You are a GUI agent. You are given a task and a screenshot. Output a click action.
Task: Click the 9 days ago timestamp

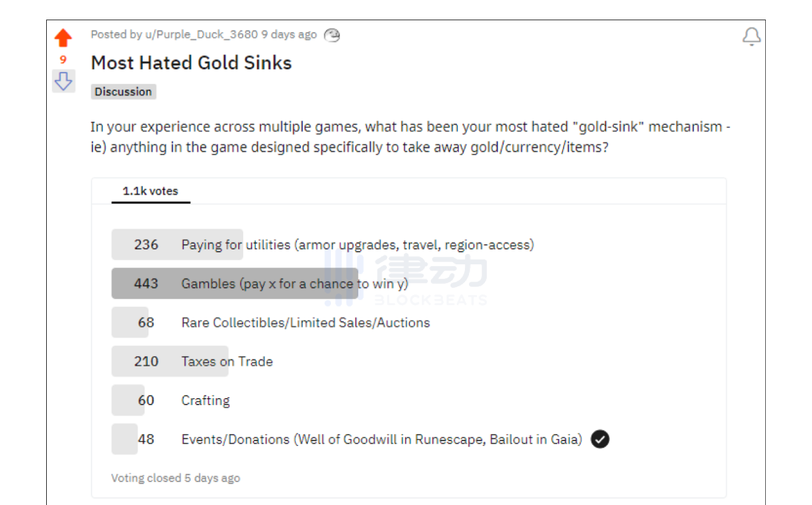coord(289,35)
